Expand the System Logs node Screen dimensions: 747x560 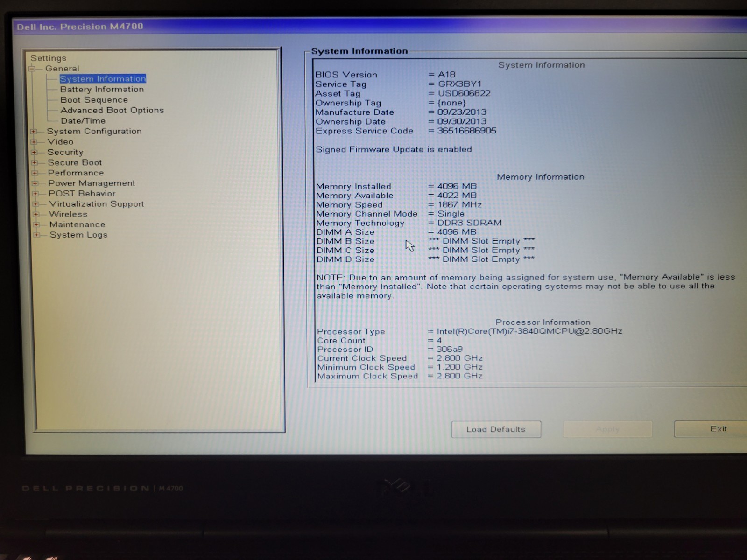coord(36,235)
